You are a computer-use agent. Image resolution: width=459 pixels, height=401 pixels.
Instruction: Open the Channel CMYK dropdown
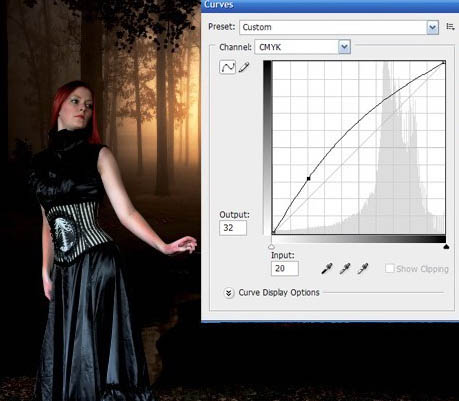pyautogui.click(x=303, y=47)
